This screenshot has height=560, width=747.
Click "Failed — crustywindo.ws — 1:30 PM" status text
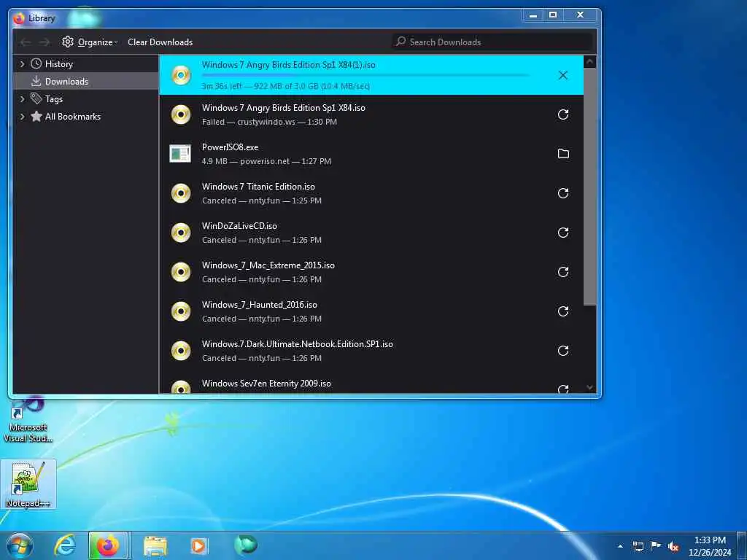tap(269, 122)
